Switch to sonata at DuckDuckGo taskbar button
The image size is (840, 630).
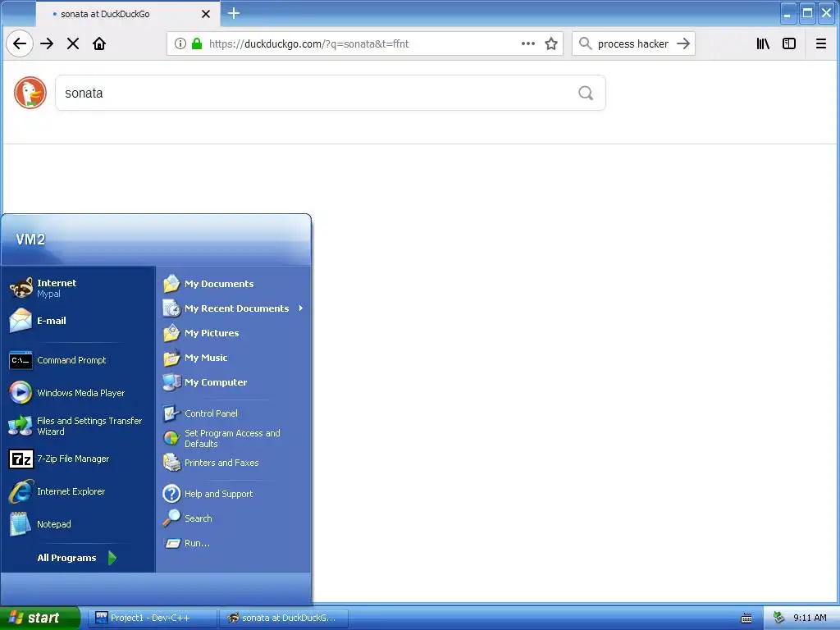(284, 618)
